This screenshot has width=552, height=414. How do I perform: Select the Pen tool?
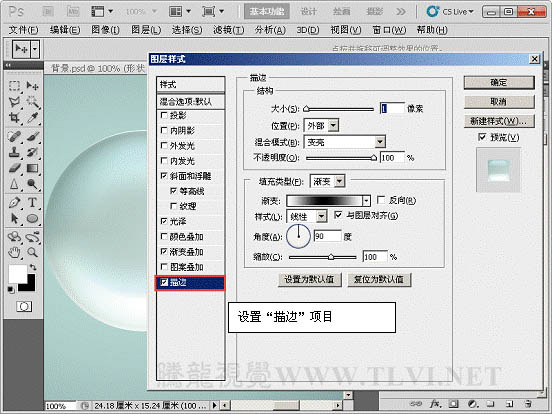tap(14, 203)
